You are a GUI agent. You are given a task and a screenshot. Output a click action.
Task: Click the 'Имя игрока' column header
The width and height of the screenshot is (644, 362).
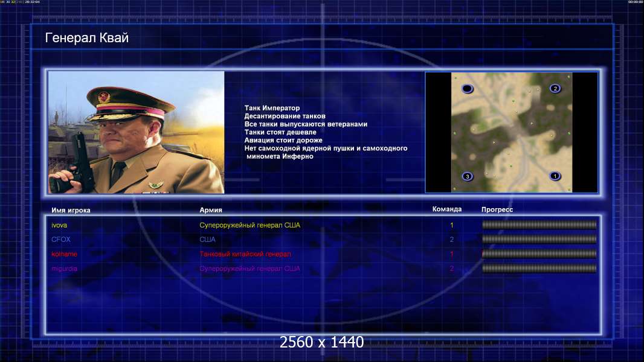(71, 211)
